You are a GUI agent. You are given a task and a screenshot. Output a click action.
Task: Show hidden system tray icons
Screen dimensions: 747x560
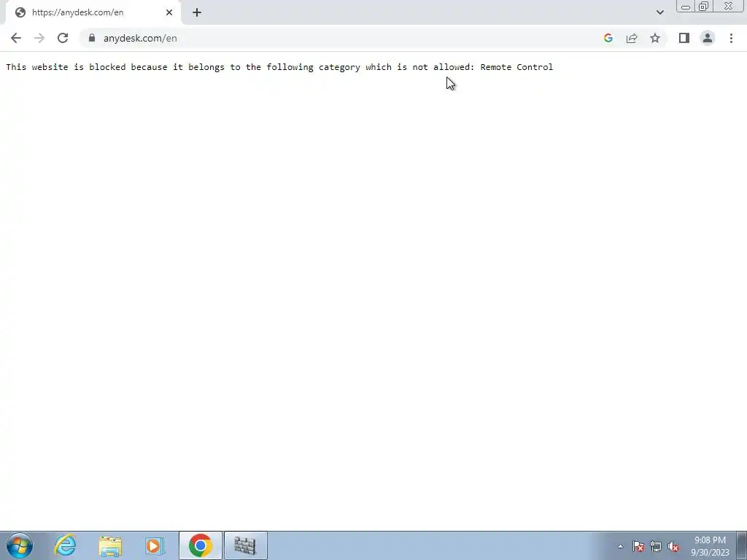pos(620,546)
